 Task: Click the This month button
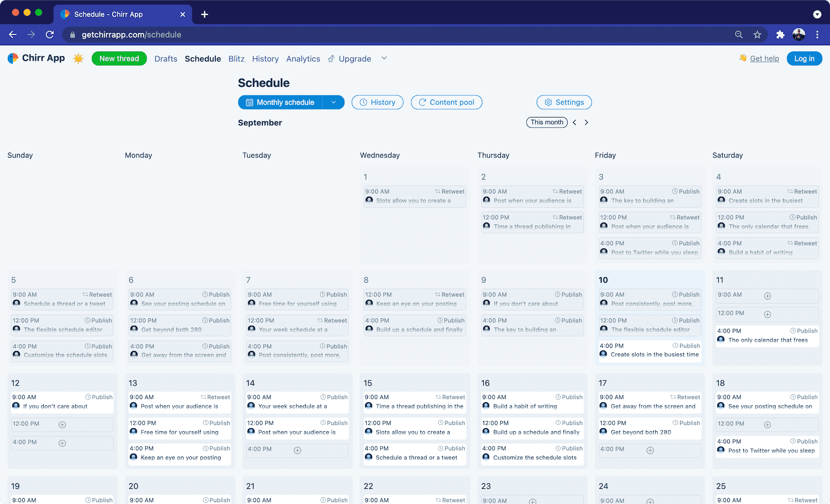(x=547, y=123)
